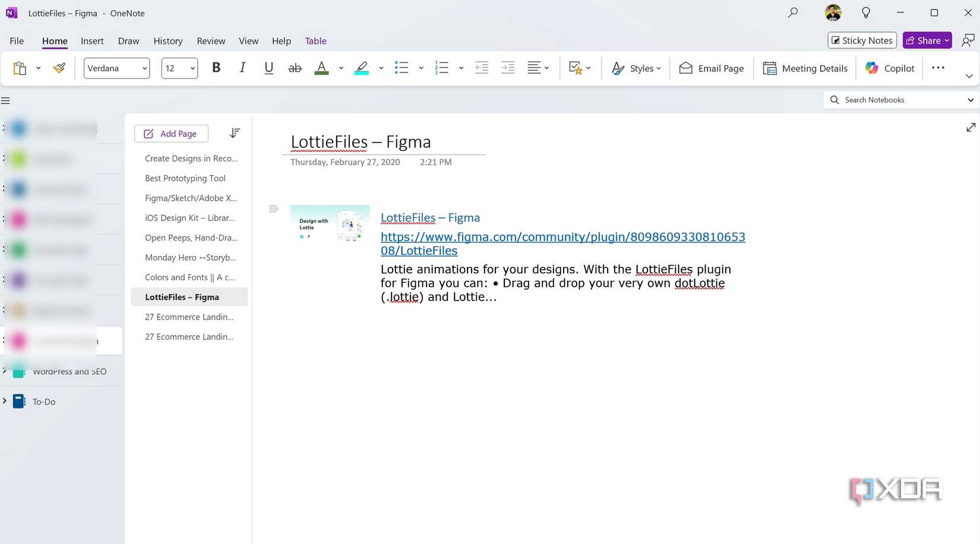Switch to the Review tab

click(x=211, y=41)
